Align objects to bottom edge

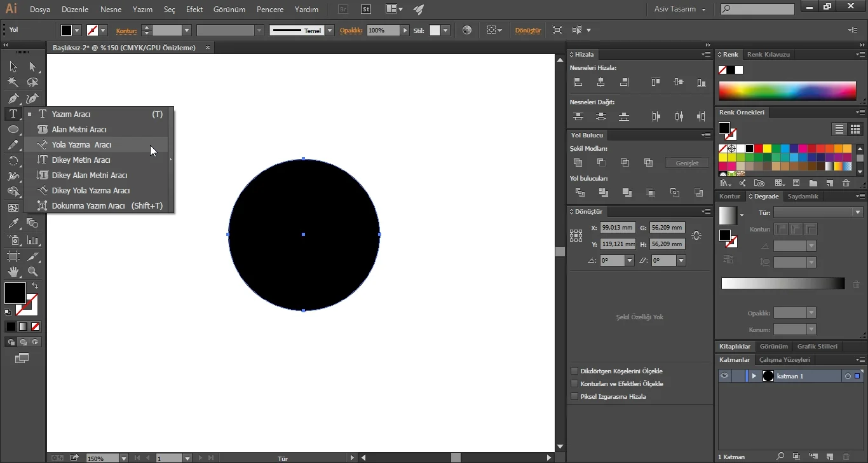[x=702, y=82]
